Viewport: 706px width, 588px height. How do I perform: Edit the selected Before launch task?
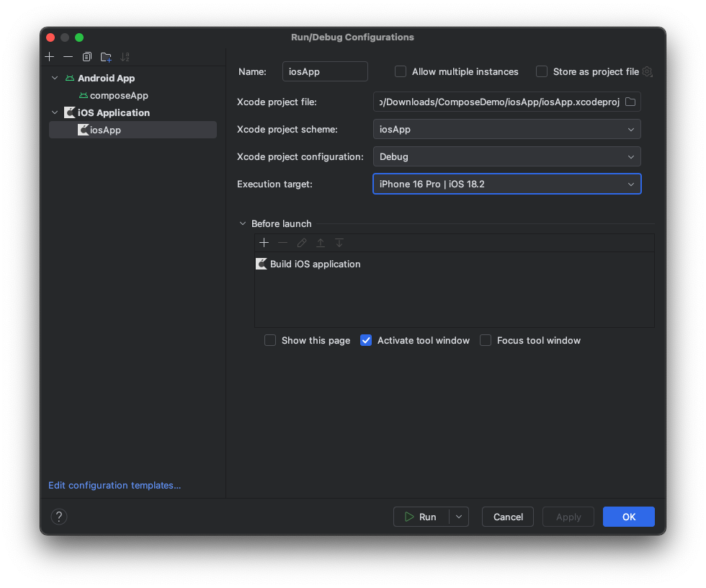click(x=302, y=243)
